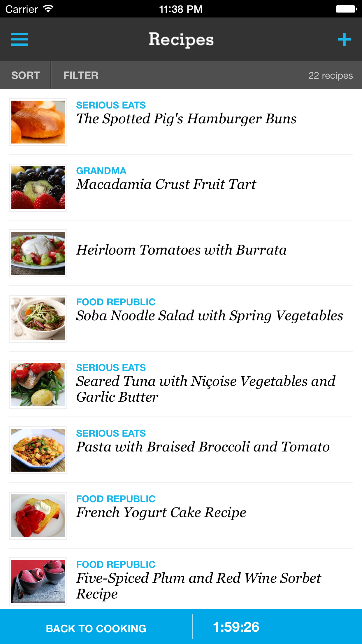
Task: Tap the seared tuna photo thumbnail
Action: 38,384
